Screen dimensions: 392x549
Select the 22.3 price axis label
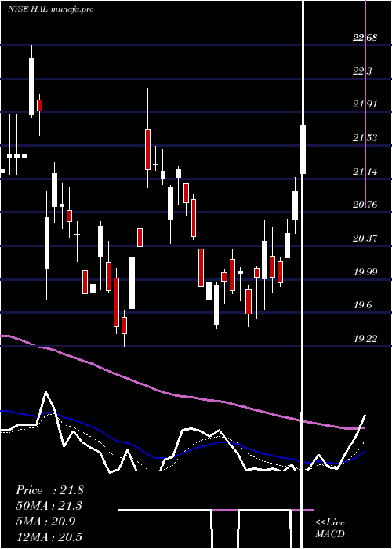(362, 71)
